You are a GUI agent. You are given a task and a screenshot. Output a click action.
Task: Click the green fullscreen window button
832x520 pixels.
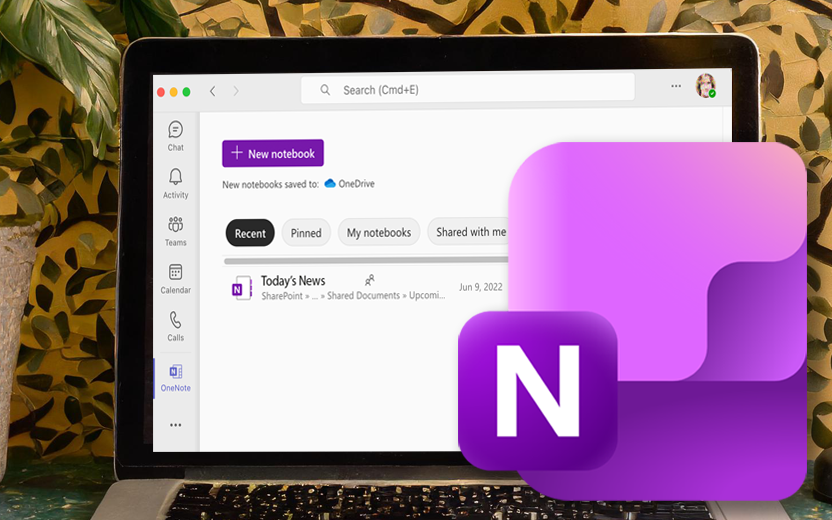coord(186,92)
